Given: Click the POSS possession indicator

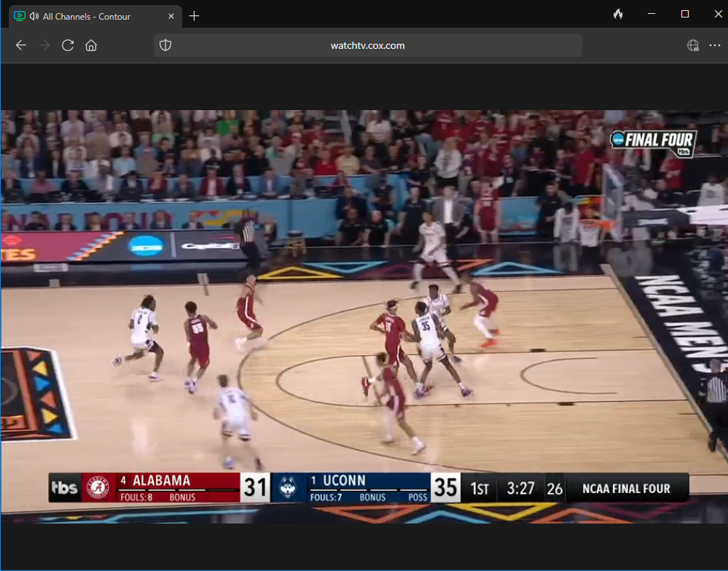Looking at the screenshot, I should pyautogui.click(x=418, y=497).
